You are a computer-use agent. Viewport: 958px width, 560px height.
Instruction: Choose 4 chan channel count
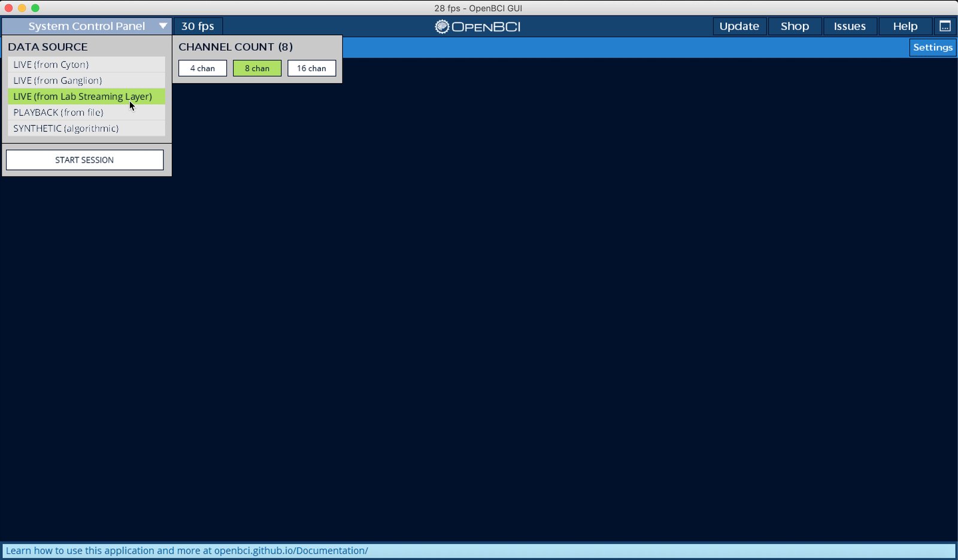[x=202, y=68]
